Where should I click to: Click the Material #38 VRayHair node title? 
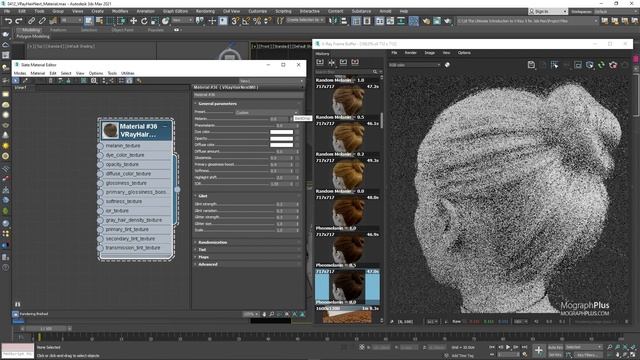(x=138, y=130)
